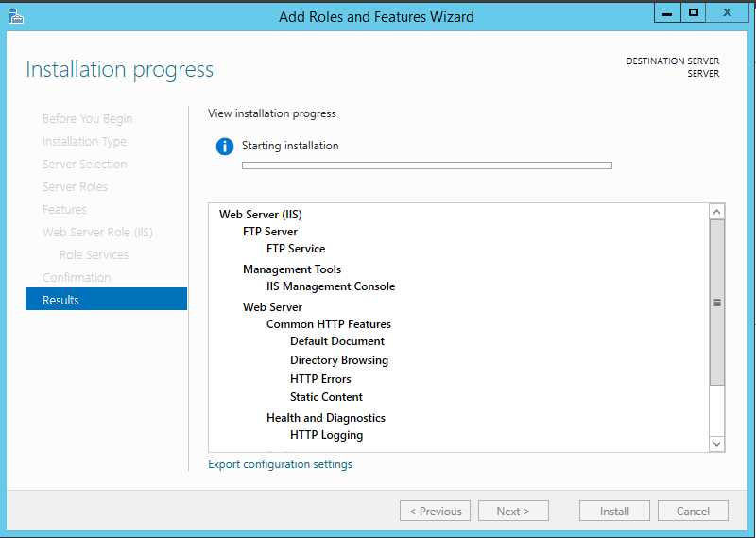The image size is (756, 538).
Task: Click the HTTP Errors entry
Action: [320, 379]
